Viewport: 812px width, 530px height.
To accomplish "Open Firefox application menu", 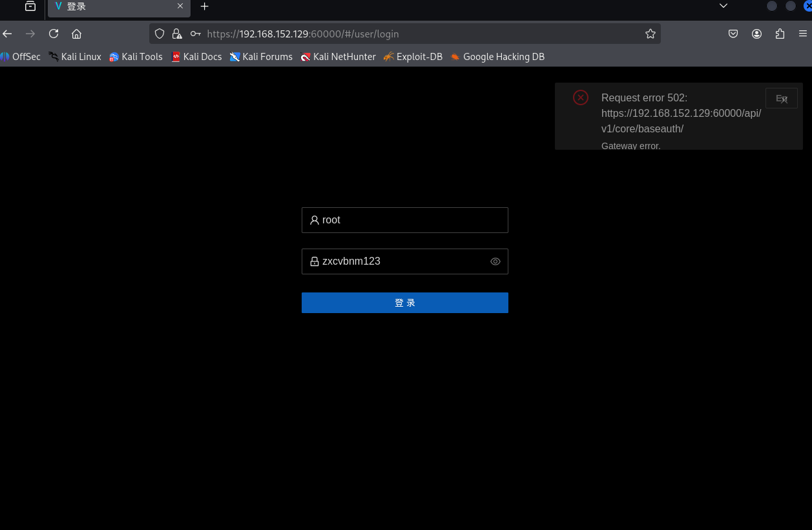I will [803, 34].
